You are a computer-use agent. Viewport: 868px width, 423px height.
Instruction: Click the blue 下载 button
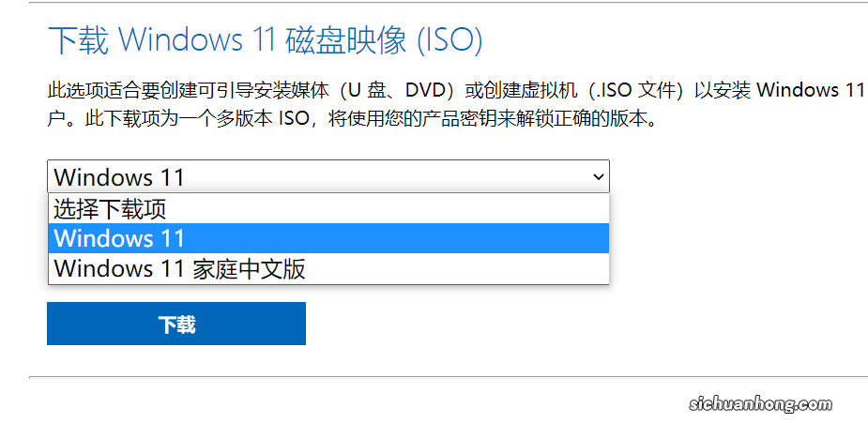[176, 324]
